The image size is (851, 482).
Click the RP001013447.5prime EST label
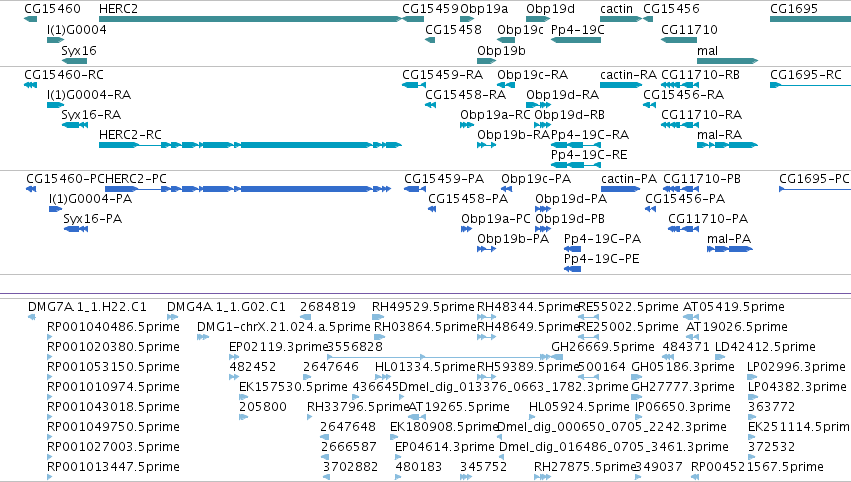tap(113, 467)
